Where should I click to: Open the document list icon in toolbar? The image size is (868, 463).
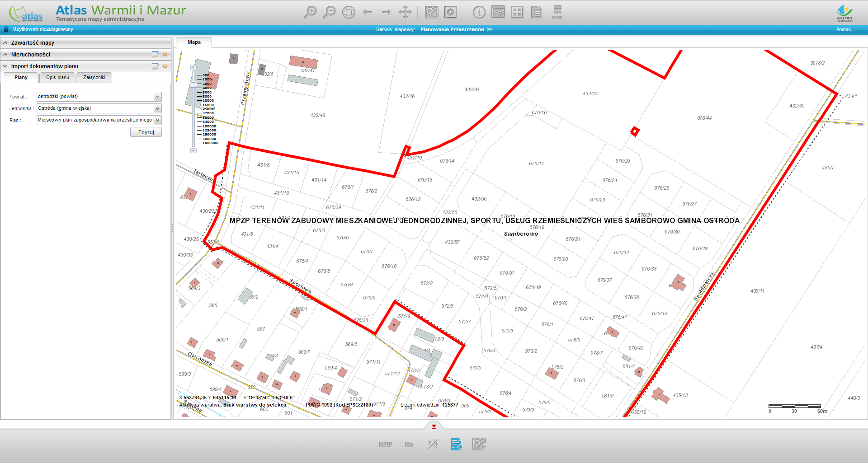point(536,12)
